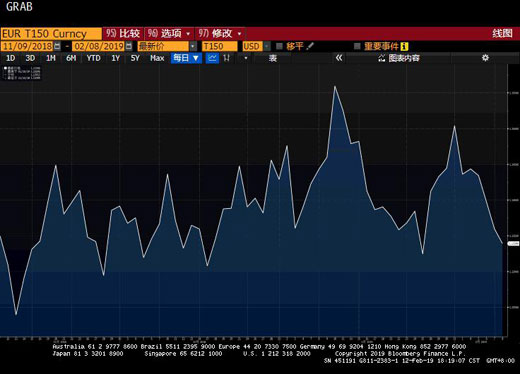This screenshot has height=374, width=520.
Task: Click the 比较 compare button
Action: tap(123, 33)
